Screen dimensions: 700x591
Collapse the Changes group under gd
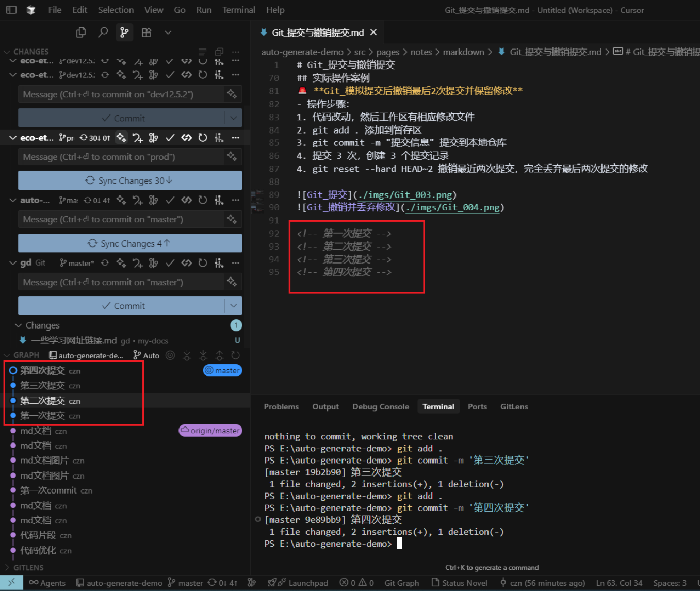[19, 325]
